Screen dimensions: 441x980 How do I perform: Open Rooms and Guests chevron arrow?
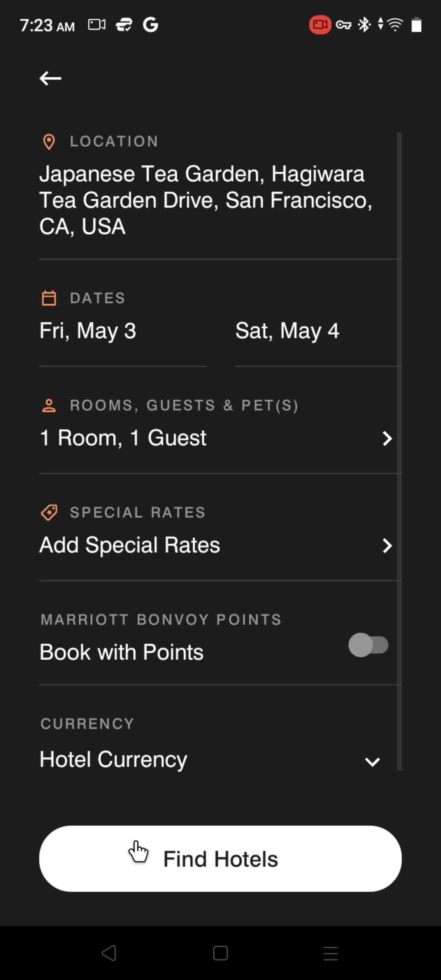tap(387, 439)
